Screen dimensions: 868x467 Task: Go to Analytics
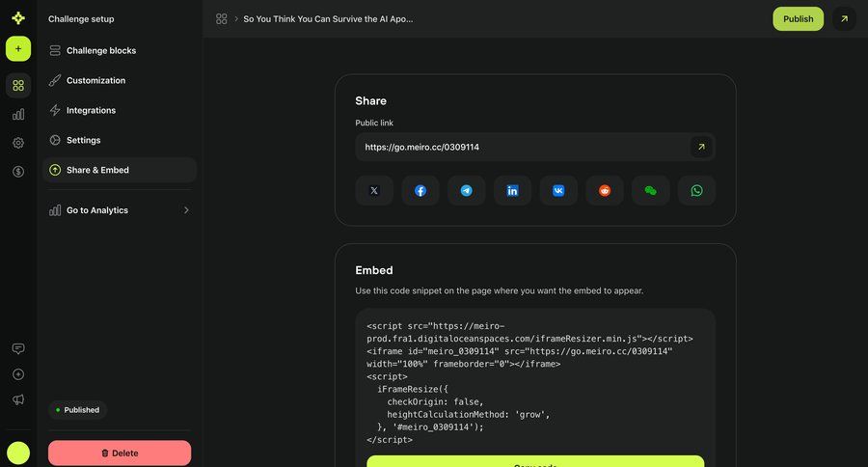click(x=120, y=210)
